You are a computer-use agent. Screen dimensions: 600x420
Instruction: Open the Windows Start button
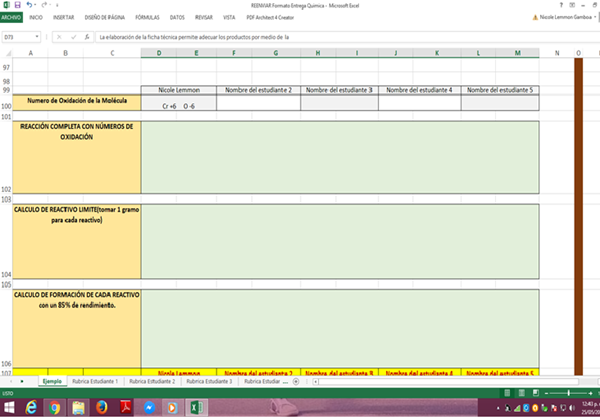coord(9,408)
